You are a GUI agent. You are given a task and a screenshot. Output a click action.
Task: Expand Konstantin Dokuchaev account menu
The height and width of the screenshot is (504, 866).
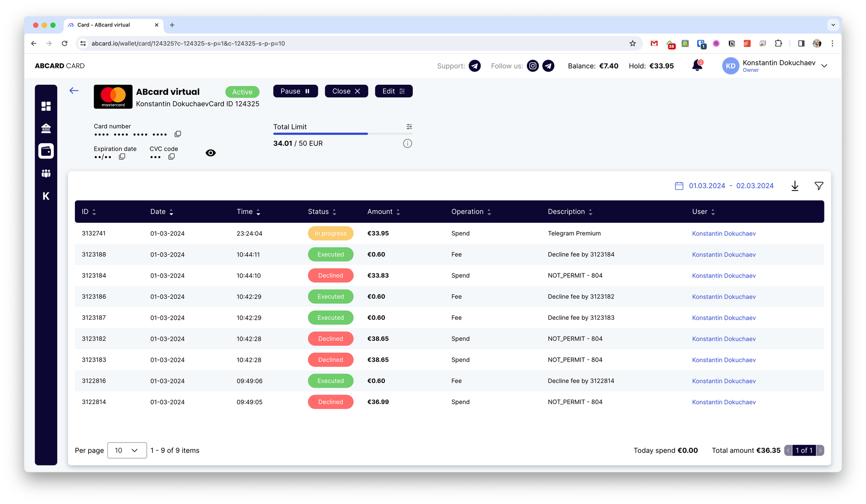click(x=824, y=66)
